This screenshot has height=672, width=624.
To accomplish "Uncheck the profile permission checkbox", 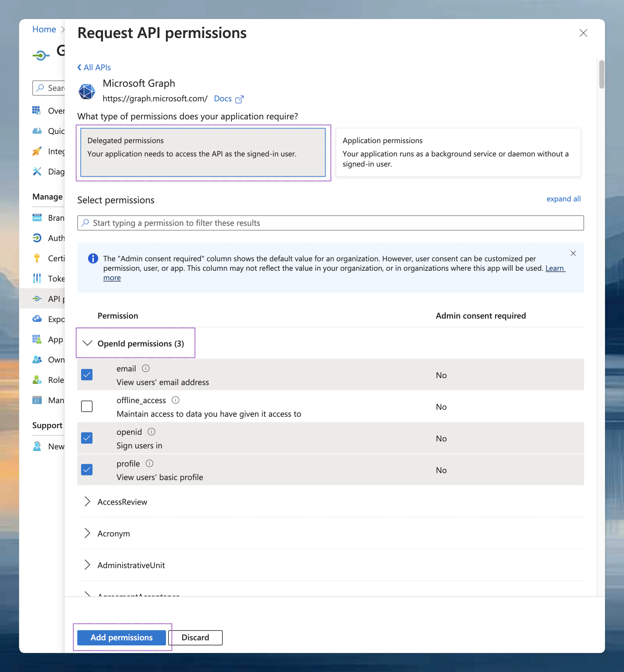I will (x=87, y=470).
